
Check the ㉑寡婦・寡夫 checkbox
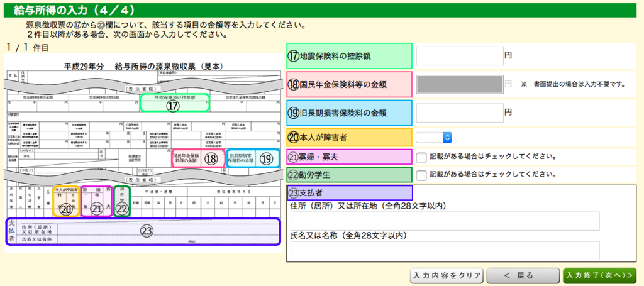(x=421, y=157)
